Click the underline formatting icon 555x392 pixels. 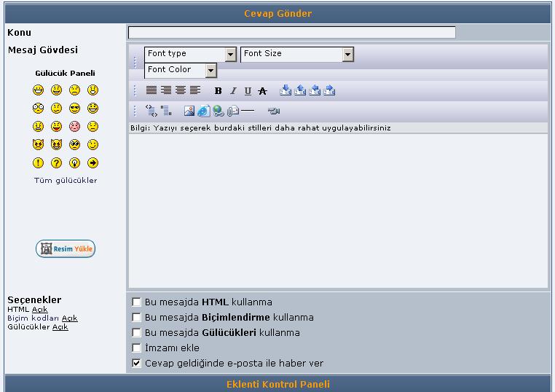(x=248, y=91)
